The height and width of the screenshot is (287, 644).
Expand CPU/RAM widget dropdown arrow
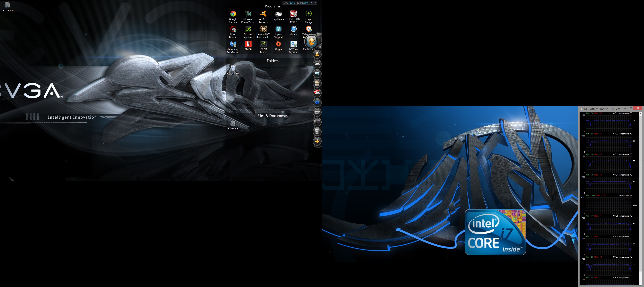point(311,2)
